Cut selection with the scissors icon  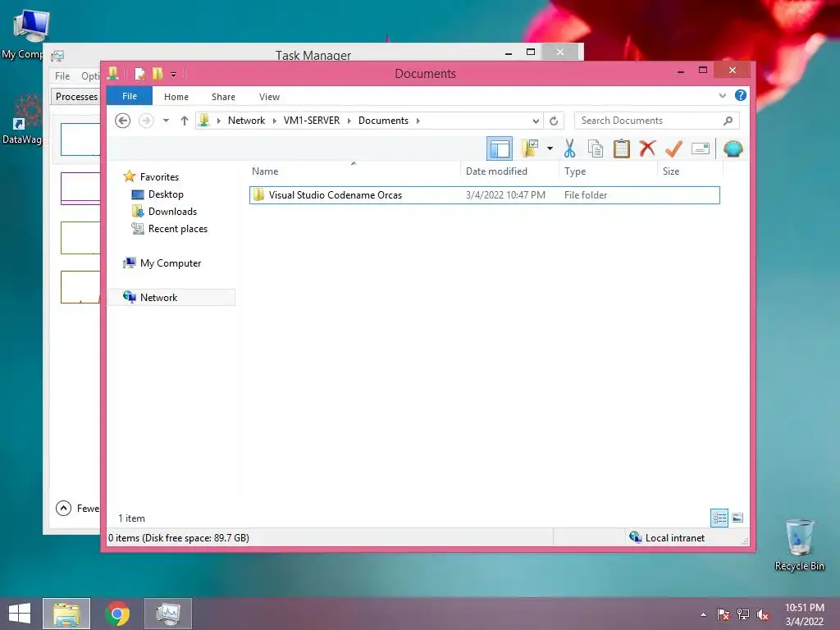[x=569, y=148]
